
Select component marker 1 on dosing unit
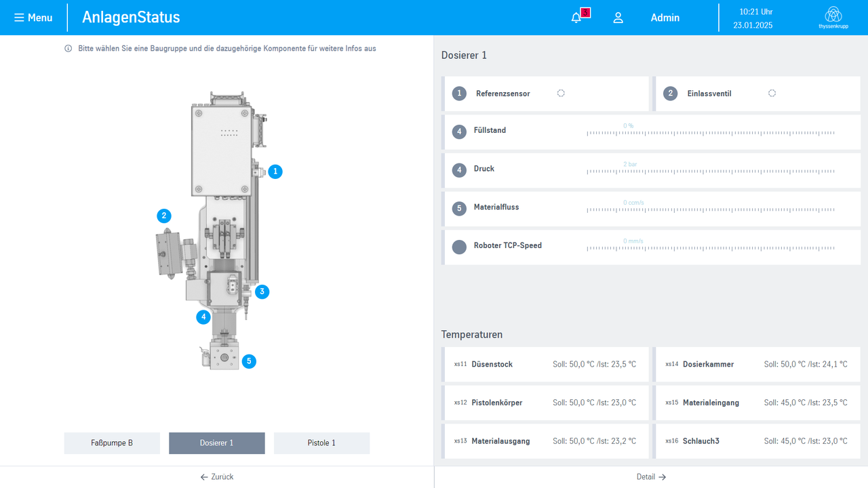pyautogui.click(x=275, y=171)
